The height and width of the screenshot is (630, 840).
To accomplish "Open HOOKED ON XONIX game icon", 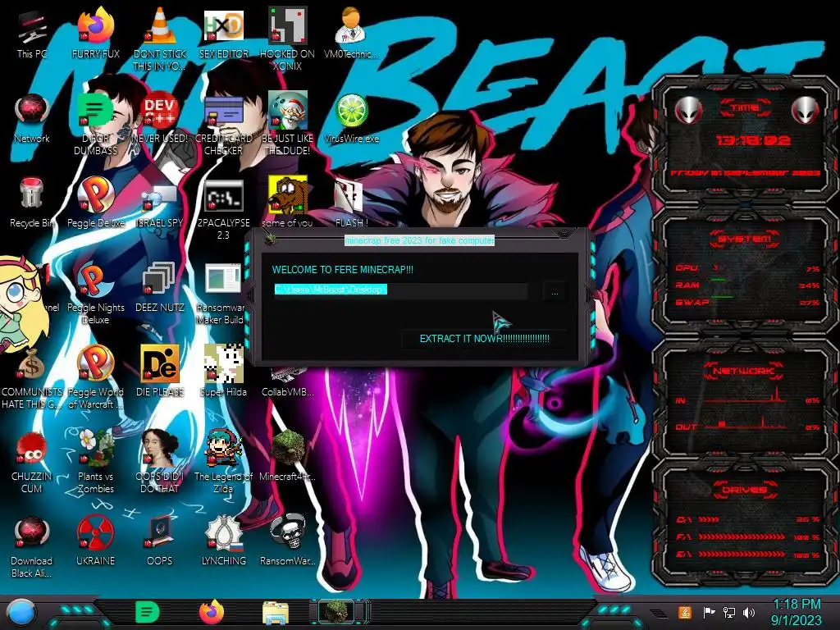I will pos(287,39).
